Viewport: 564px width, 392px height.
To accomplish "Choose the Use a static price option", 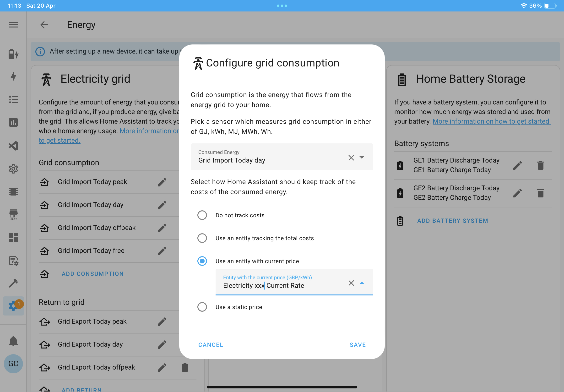I will (202, 307).
